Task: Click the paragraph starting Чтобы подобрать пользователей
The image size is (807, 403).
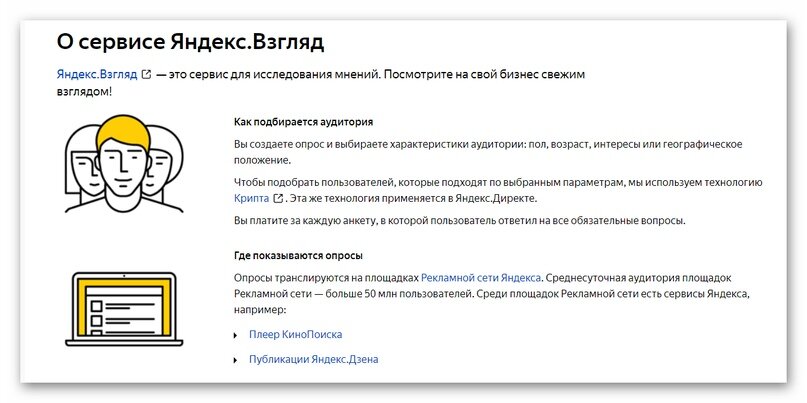Action: (x=498, y=190)
